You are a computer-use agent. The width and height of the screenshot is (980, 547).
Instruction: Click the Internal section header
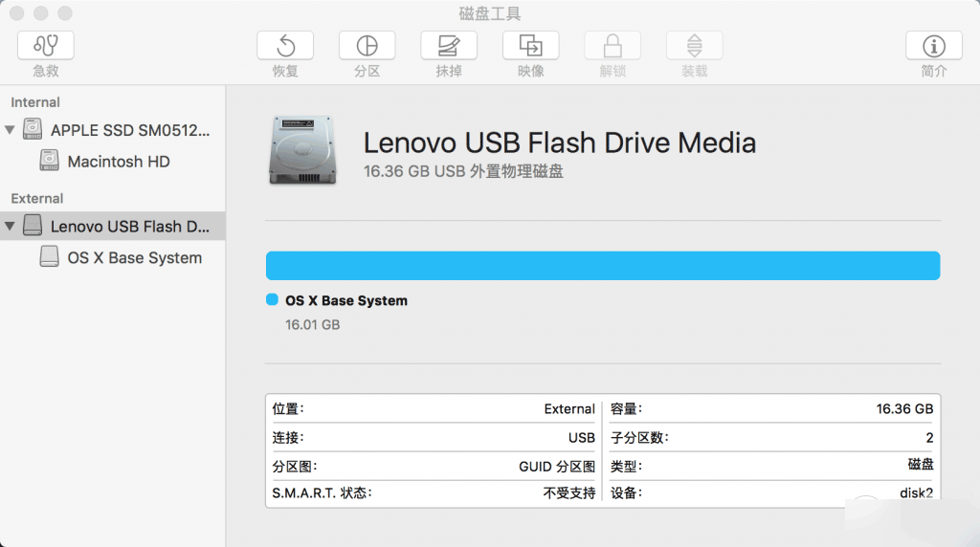[x=35, y=102]
